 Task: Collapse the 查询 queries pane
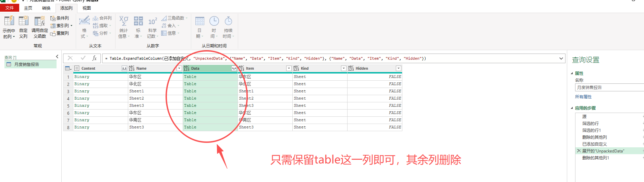(x=57, y=57)
